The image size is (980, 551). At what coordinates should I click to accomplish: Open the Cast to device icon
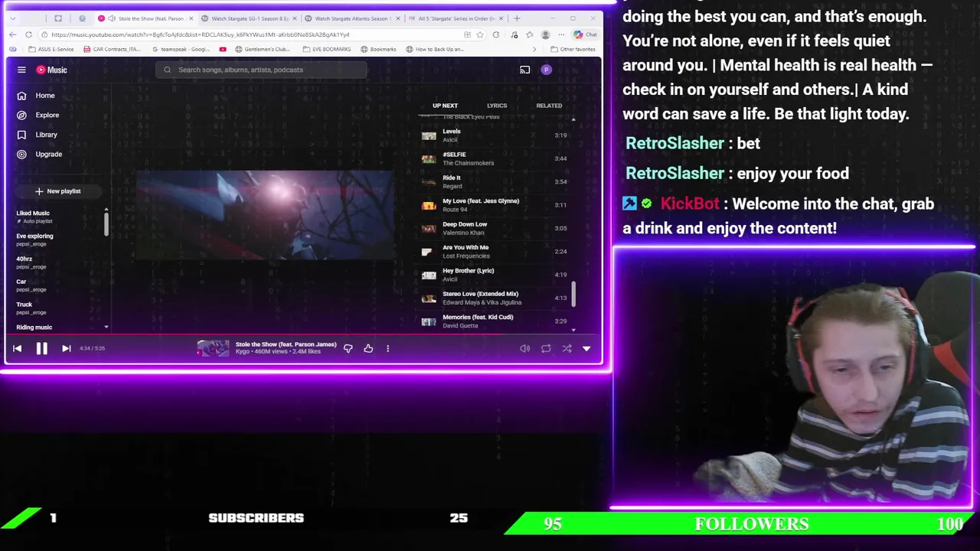pos(524,70)
